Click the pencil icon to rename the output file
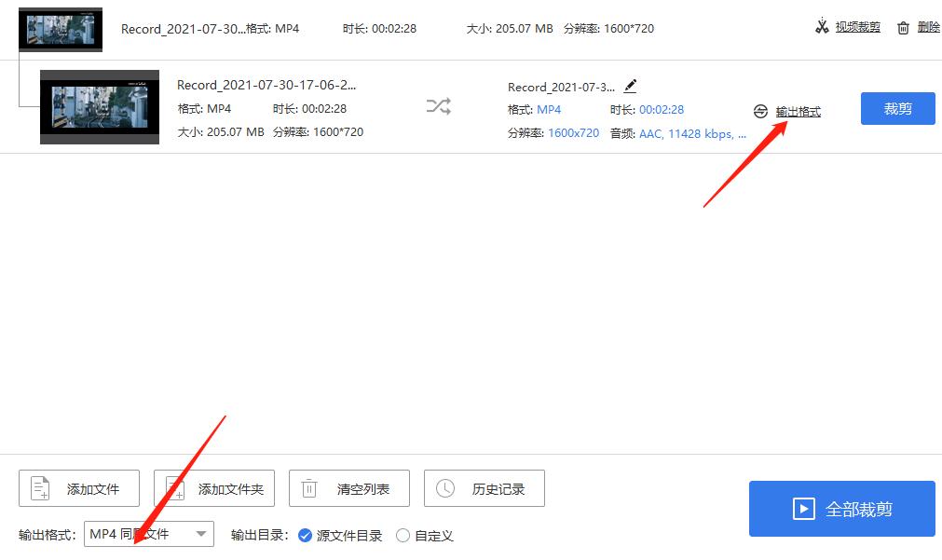This screenshot has height=560, width=942. pyautogui.click(x=630, y=85)
